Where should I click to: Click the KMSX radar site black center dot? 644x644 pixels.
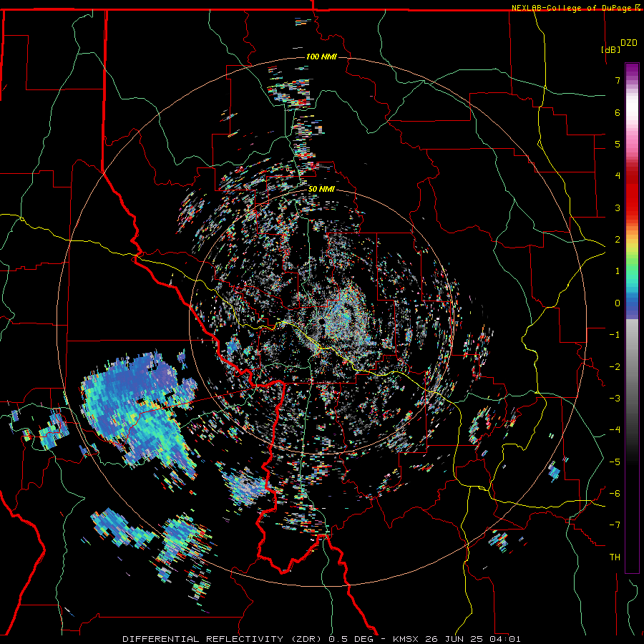click(321, 321)
